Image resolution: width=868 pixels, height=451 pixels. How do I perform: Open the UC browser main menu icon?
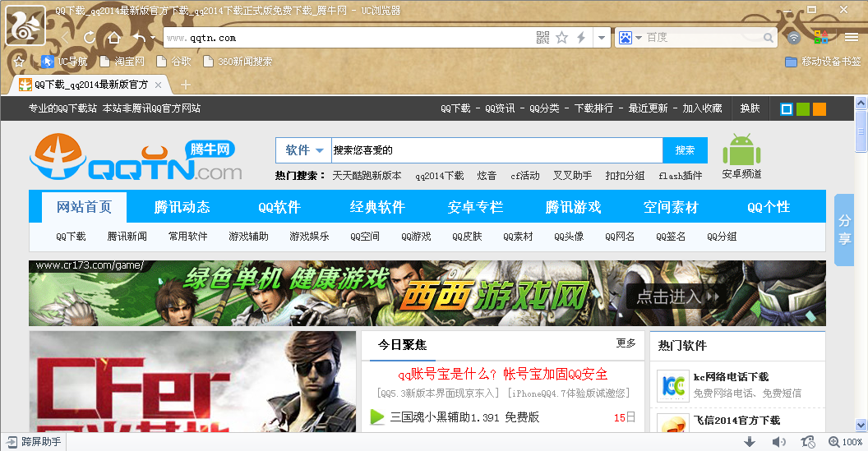[851, 37]
